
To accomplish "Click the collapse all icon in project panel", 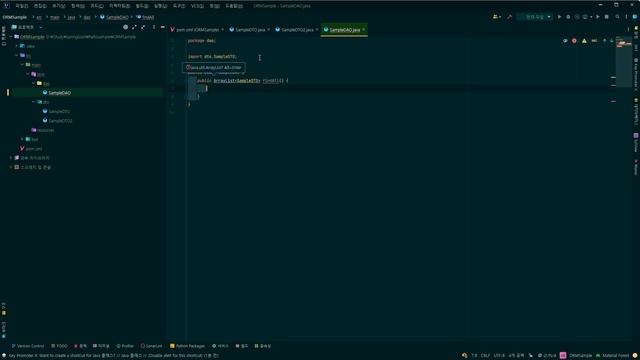I will pyautogui.click(x=143, y=27).
